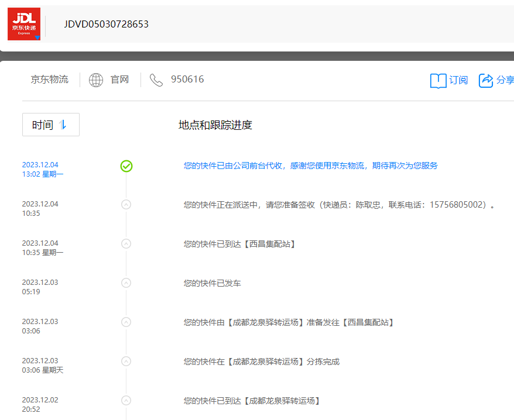Click timestamp 2023.12.03 05:19
Viewport: 514px width, 420px height.
[x=40, y=287]
